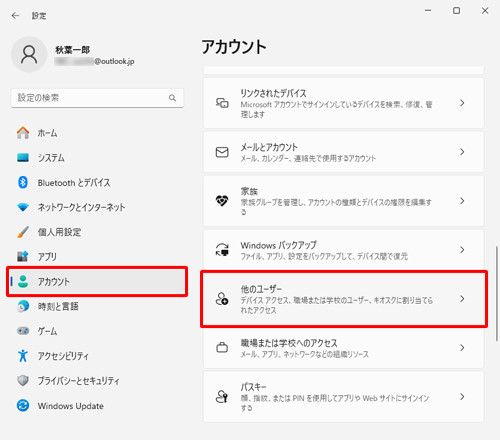500x440 pixels.
Task: Click the vertical scrollbar thumb
Action: pos(496,294)
